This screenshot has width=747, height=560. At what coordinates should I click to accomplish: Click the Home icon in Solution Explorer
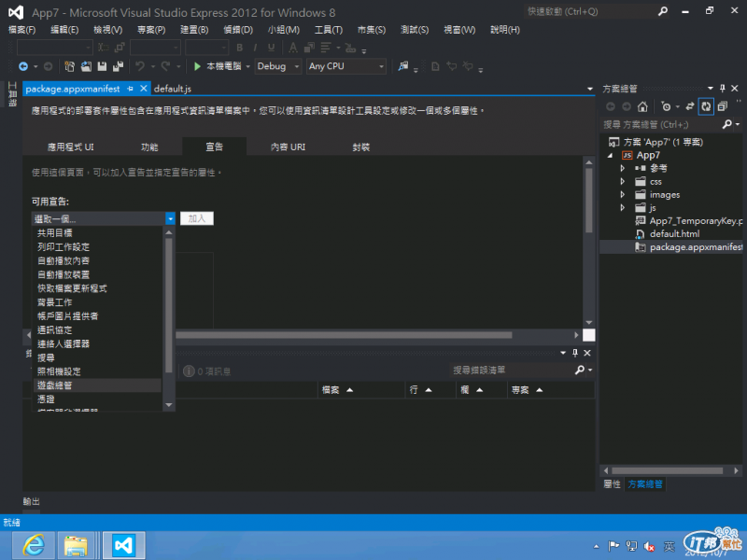click(x=642, y=106)
